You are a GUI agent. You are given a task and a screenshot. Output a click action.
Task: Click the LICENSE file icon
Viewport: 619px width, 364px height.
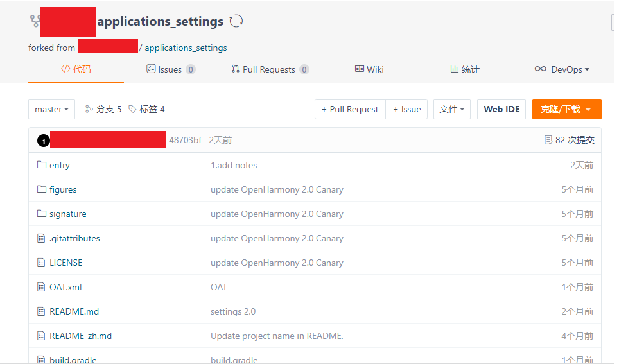[42, 263]
